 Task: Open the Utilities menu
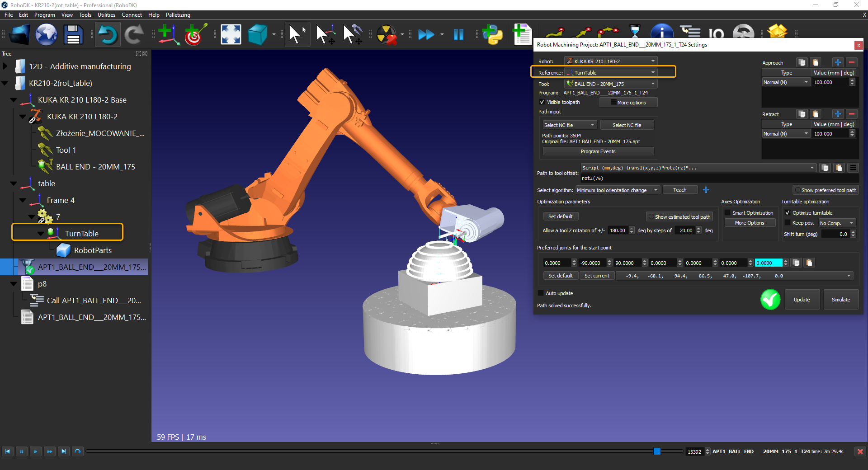coord(106,15)
